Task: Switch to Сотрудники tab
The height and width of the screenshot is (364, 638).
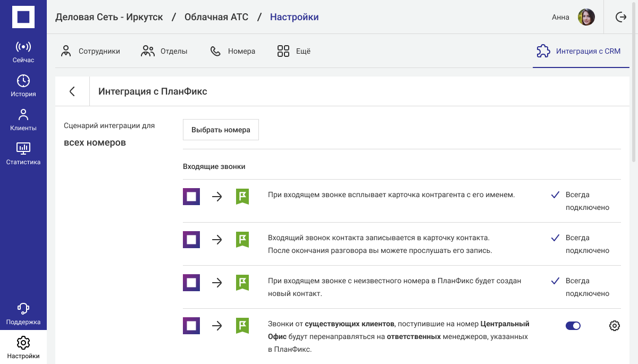Action: tap(90, 52)
